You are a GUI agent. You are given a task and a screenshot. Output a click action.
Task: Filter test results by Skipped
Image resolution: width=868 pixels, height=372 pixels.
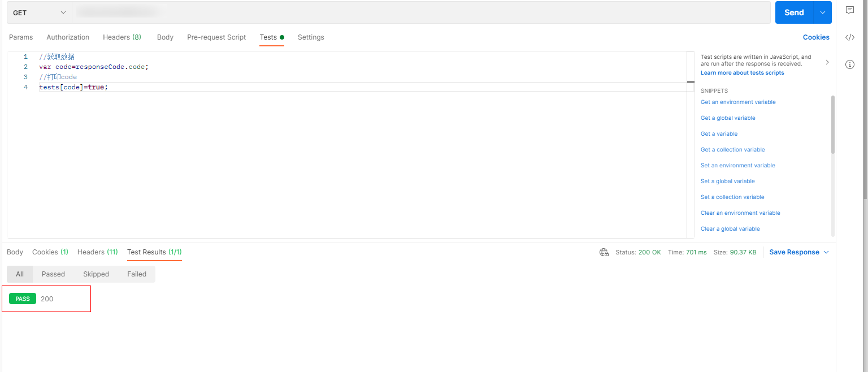coord(96,274)
